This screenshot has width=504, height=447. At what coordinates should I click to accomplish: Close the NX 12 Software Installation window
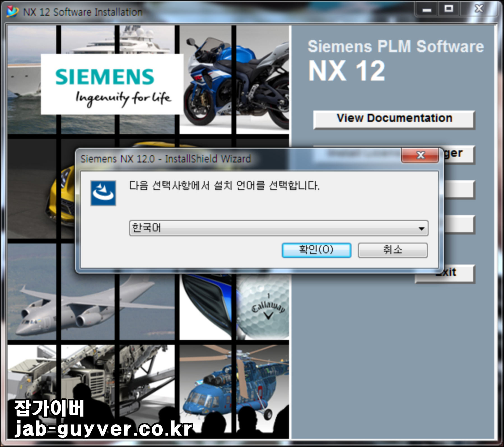(x=479, y=9)
